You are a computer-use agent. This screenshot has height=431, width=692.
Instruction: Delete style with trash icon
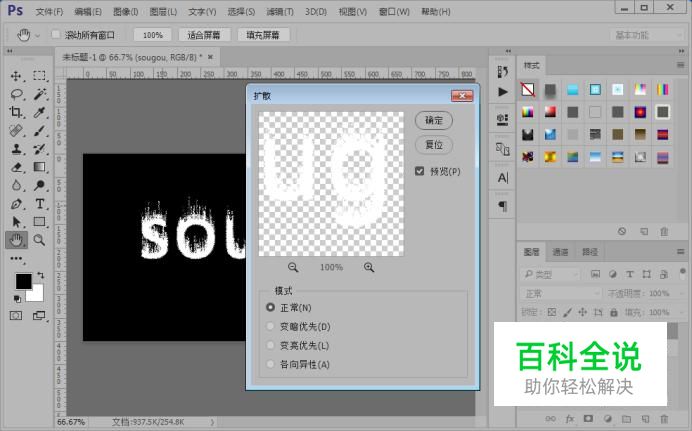(x=664, y=232)
